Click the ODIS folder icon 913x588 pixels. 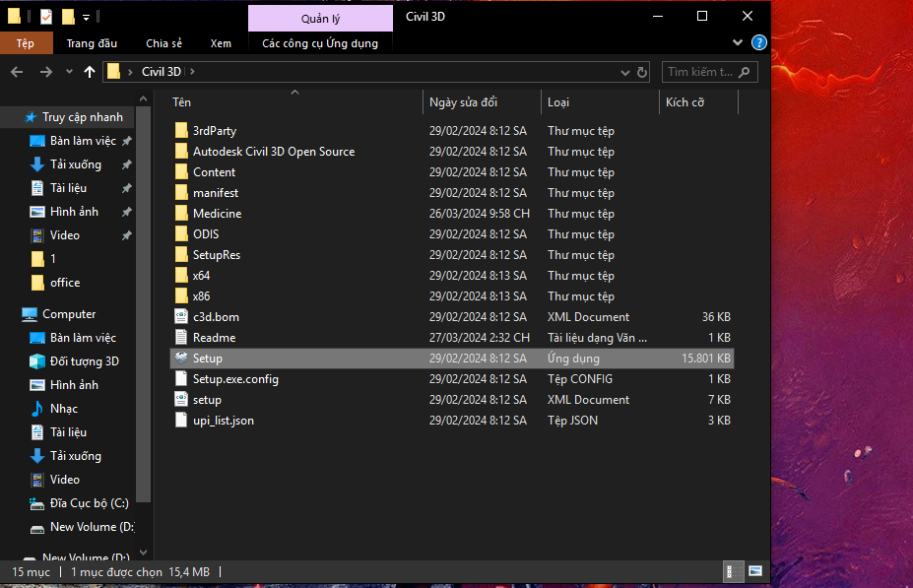181,234
